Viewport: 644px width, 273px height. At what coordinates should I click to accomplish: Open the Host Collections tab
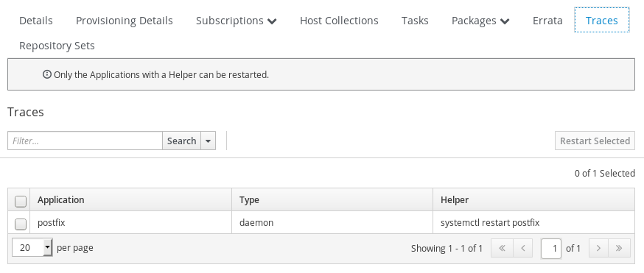tap(339, 21)
